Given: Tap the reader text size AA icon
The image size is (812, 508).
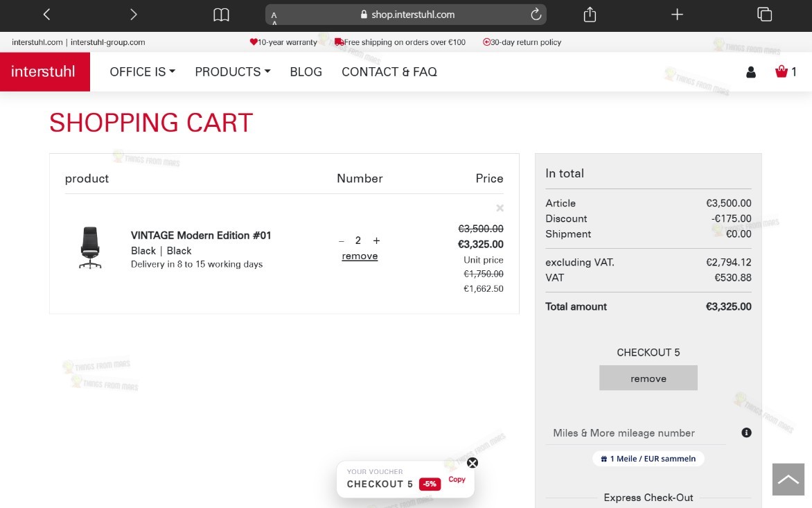Looking at the screenshot, I should tap(274, 17).
